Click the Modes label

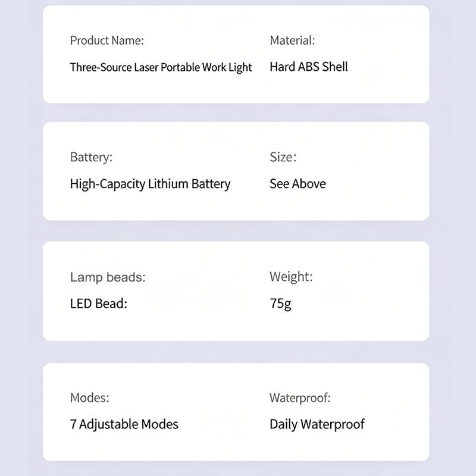coord(90,397)
